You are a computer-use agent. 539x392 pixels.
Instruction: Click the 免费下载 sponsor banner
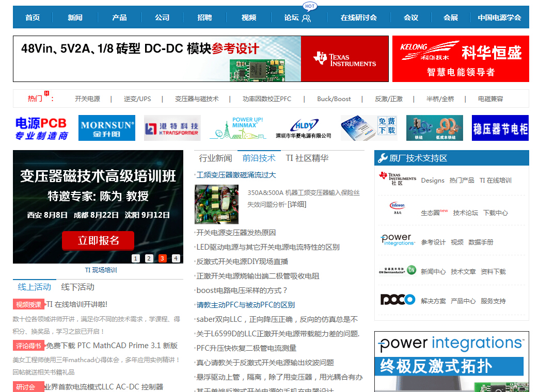coord(369,128)
